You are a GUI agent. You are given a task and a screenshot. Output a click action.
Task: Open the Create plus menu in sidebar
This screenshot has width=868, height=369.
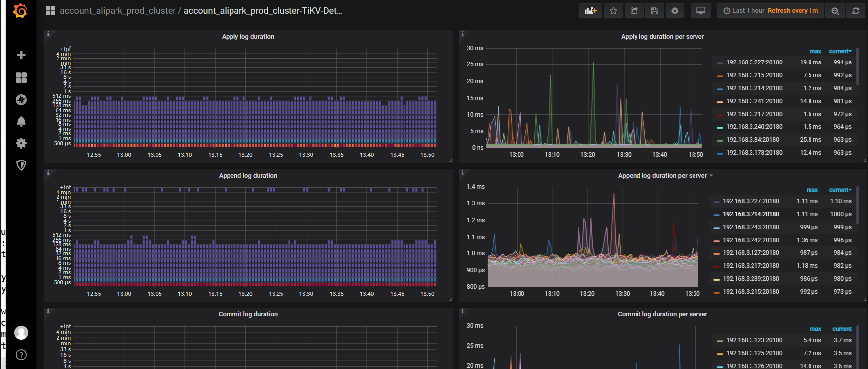point(21,55)
